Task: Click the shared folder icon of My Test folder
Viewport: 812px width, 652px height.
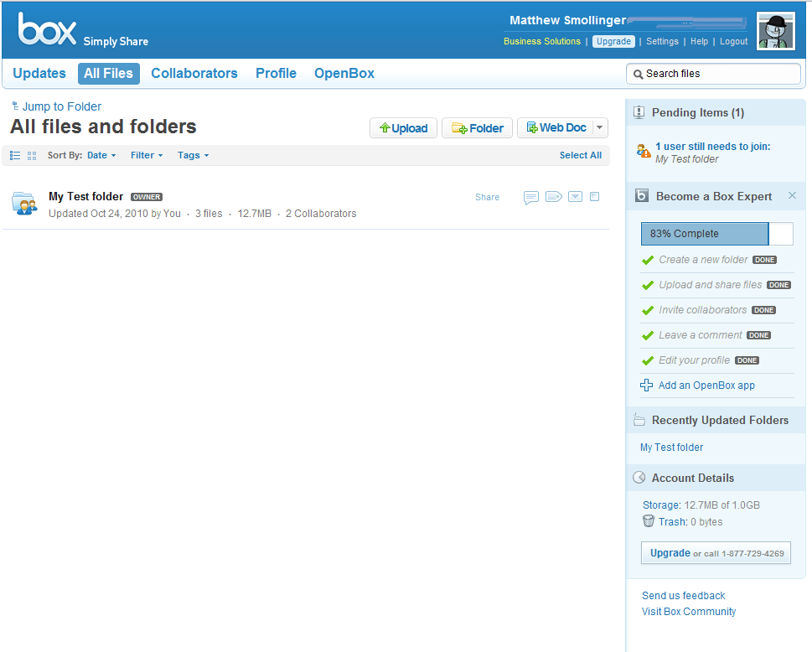Action: (x=24, y=204)
